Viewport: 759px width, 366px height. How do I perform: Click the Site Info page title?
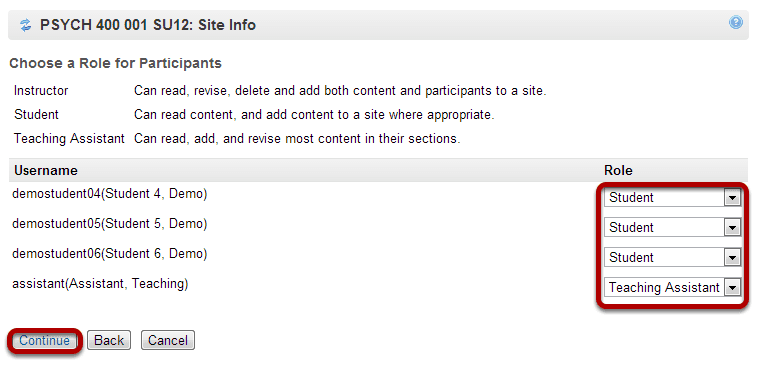[x=148, y=25]
